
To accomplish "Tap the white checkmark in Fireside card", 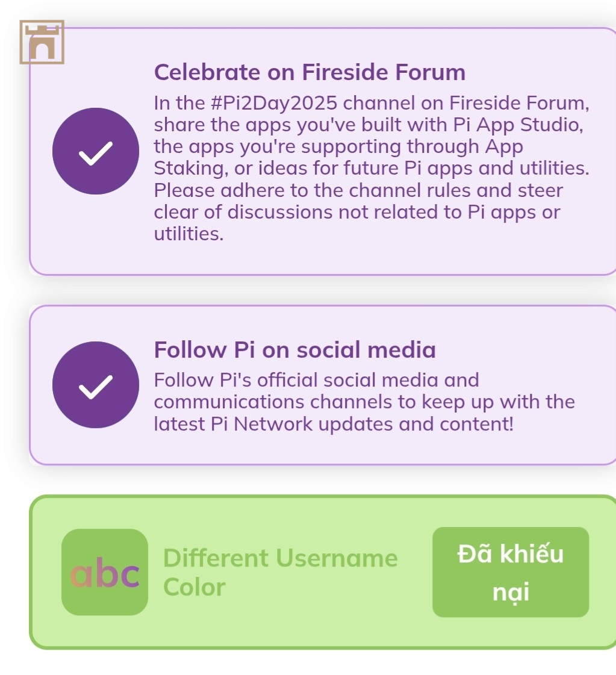I will point(96,154).
